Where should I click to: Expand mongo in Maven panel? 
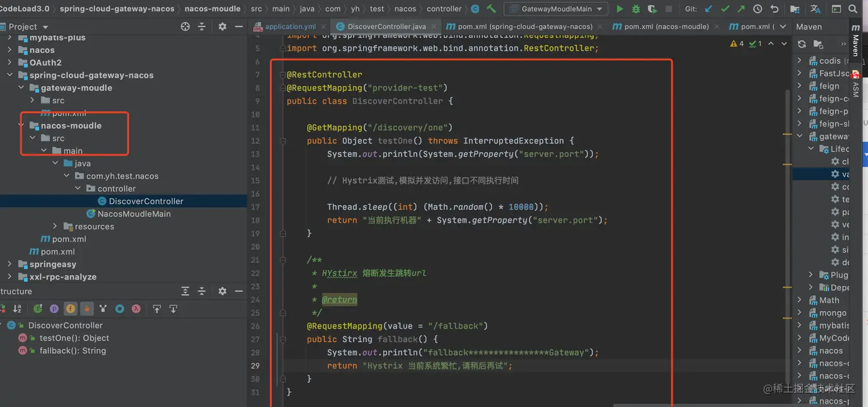800,312
